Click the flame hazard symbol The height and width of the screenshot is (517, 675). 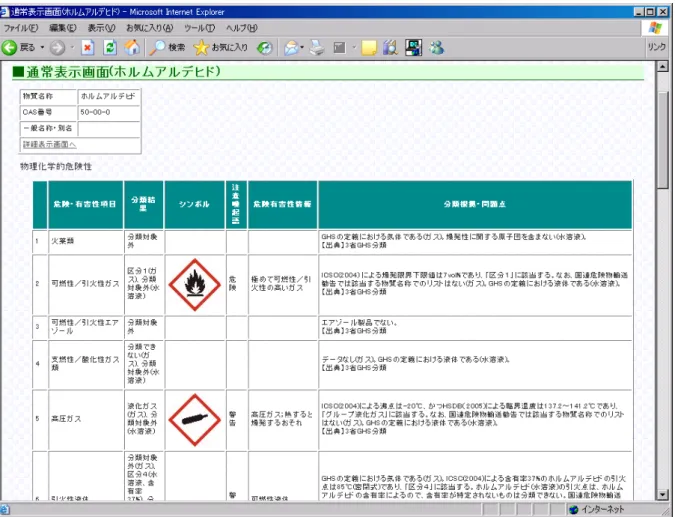[x=195, y=285]
